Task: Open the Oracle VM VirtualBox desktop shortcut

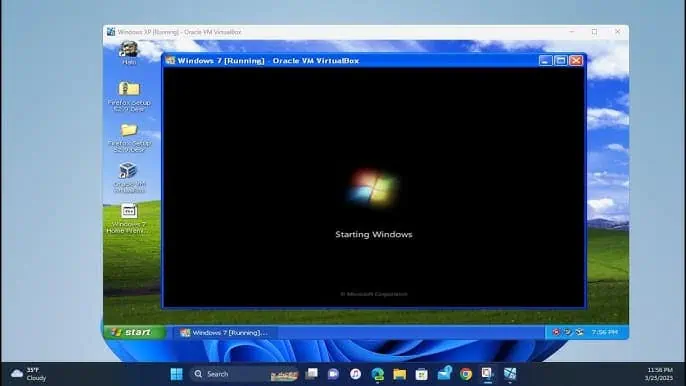Action: pyautogui.click(x=129, y=177)
